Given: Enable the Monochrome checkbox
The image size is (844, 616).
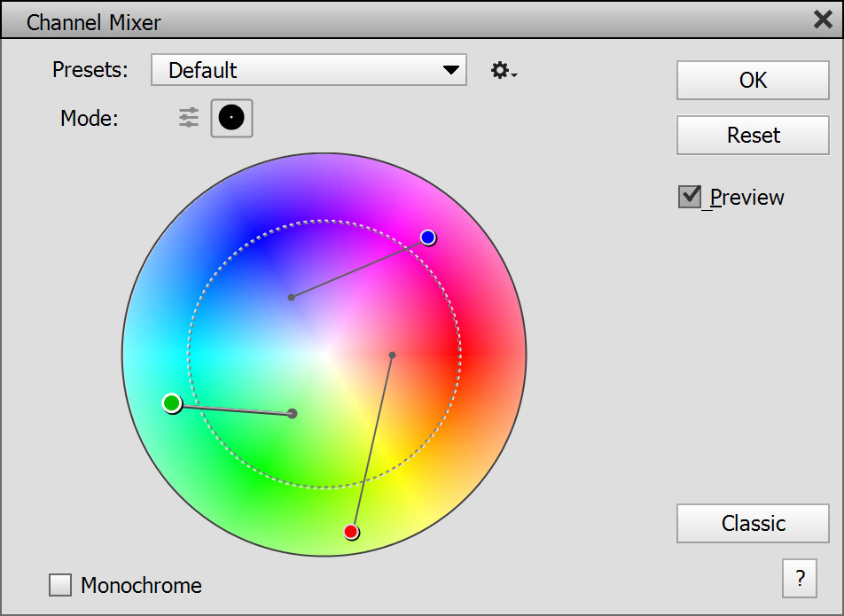Looking at the screenshot, I should click(60, 585).
